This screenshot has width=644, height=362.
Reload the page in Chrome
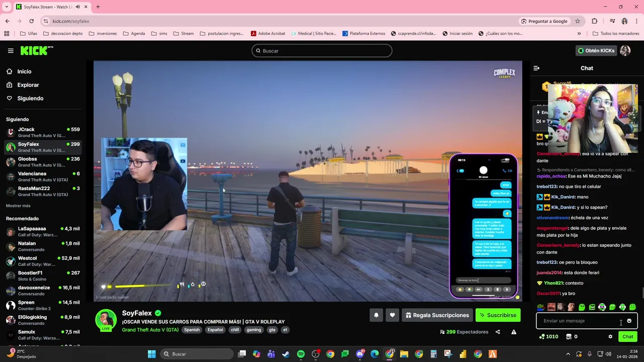pos(31,21)
